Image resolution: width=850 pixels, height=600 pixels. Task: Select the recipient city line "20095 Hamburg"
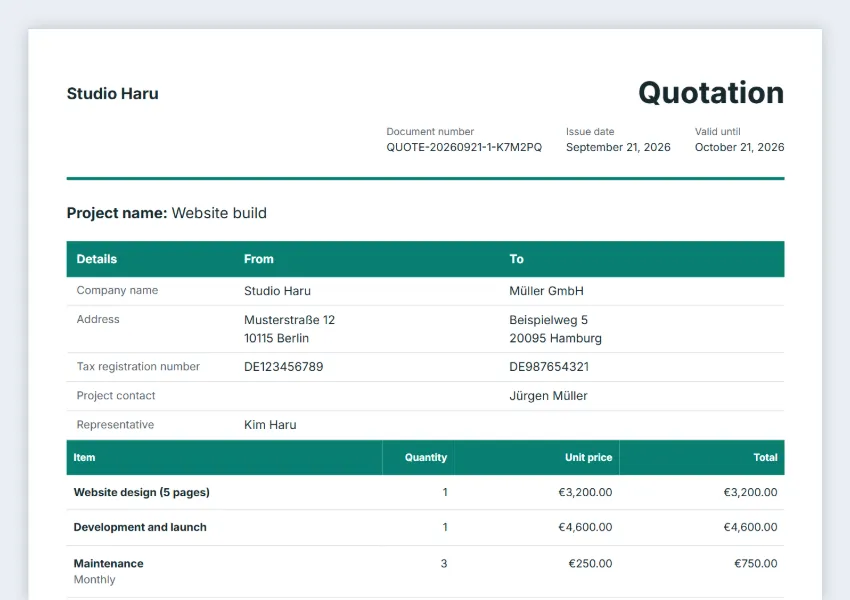tap(555, 338)
